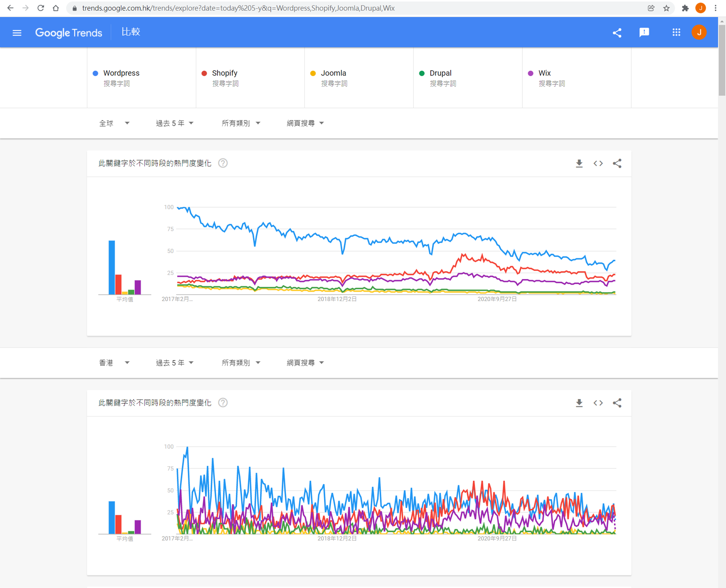Open the Google apps grid icon
Viewport: 726px width, 588px height.
coord(676,33)
